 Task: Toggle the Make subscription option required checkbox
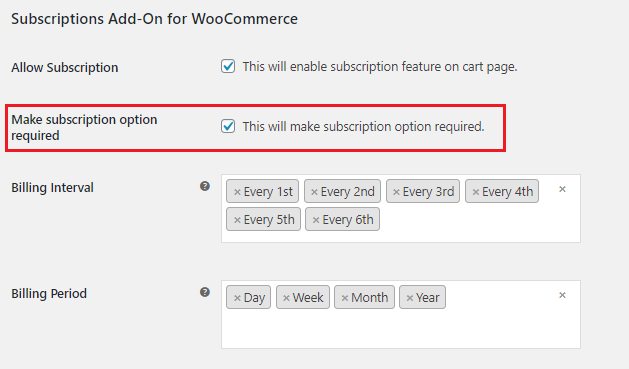228,126
